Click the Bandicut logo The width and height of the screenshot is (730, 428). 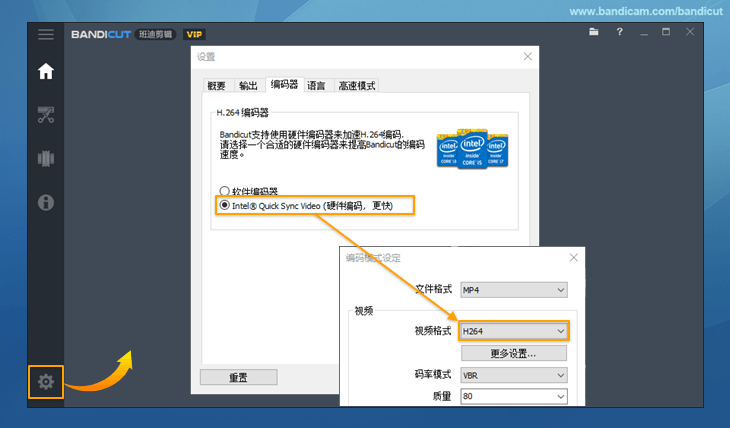pyautogui.click(x=101, y=34)
